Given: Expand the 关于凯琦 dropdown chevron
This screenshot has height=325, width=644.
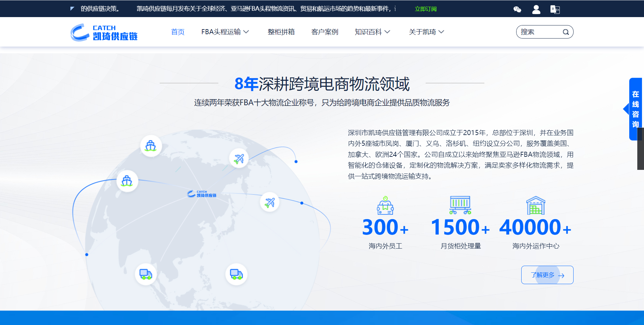Looking at the screenshot, I should [x=441, y=32].
